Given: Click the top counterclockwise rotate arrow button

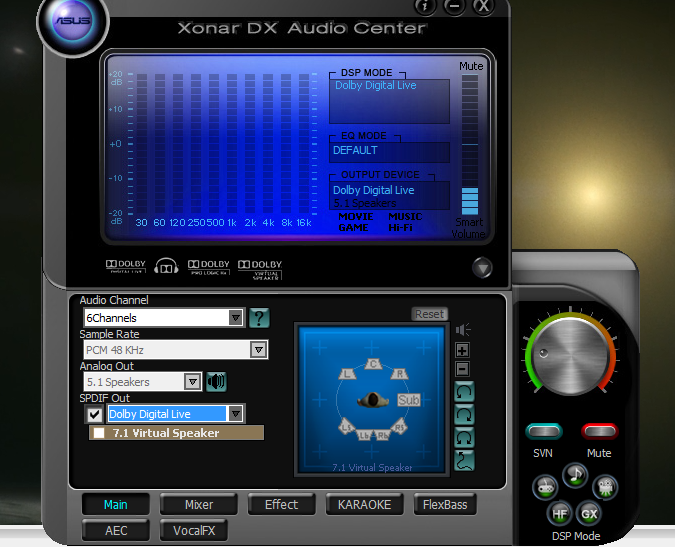Looking at the screenshot, I should [x=464, y=392].
